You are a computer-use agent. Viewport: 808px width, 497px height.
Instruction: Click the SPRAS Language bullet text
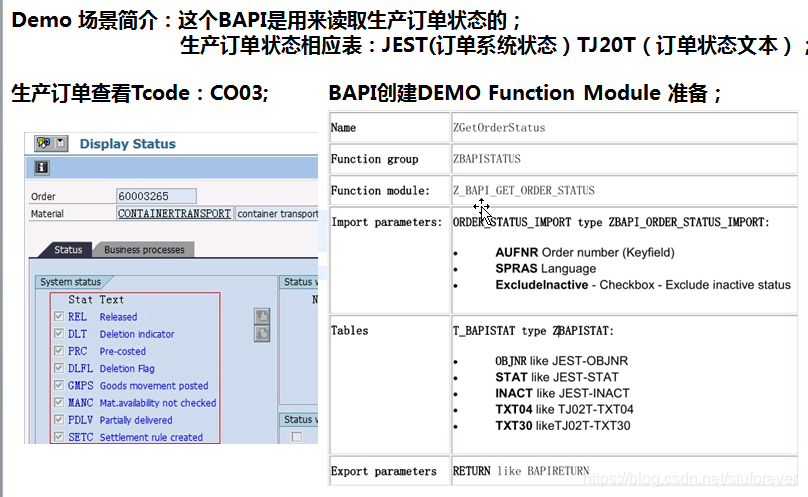(546, 268)
